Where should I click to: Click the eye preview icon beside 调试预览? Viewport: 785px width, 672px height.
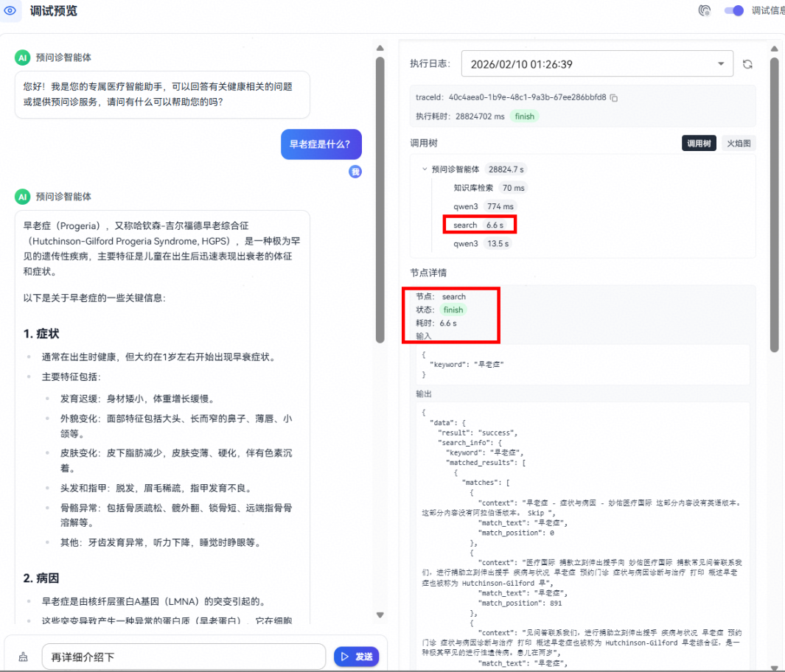[10, 11]
